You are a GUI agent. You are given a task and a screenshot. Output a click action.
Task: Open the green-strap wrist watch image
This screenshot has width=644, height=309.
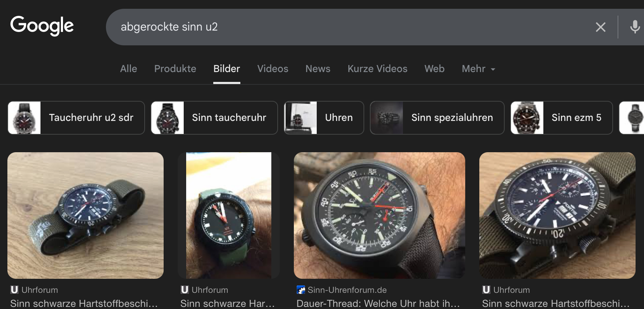(x=229, y=215)
